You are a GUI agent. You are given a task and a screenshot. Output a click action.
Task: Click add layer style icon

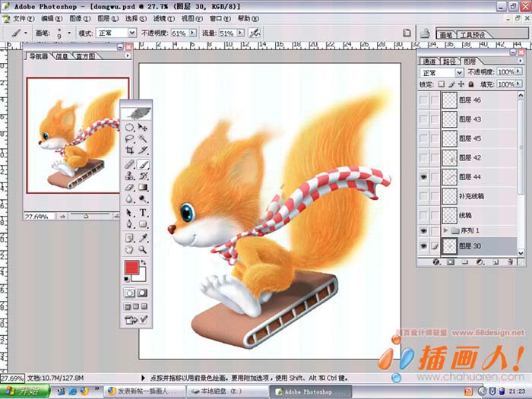(x=436, y=262)
